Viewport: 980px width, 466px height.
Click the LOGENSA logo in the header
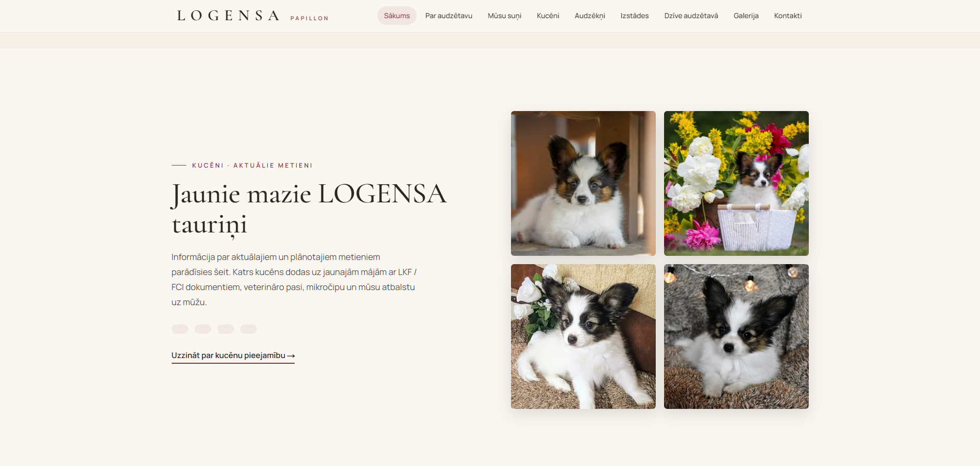pos(229,16)
